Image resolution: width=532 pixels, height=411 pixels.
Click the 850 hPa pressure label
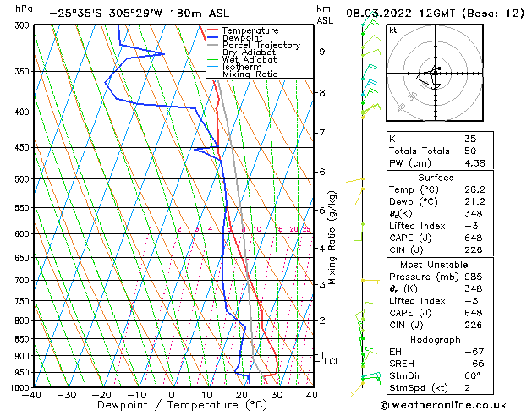pyautogui.click(x=22, y=339)
